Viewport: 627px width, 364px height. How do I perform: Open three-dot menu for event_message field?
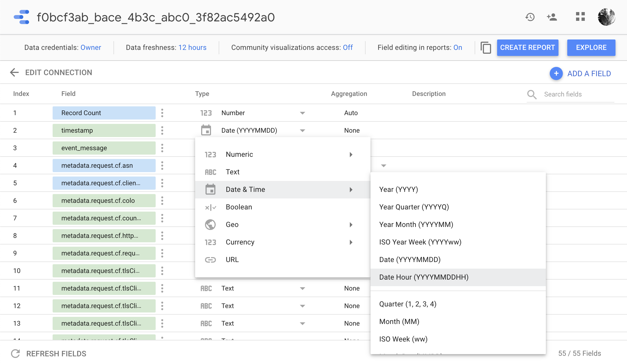pyautogui.click(x=162, y=148)
